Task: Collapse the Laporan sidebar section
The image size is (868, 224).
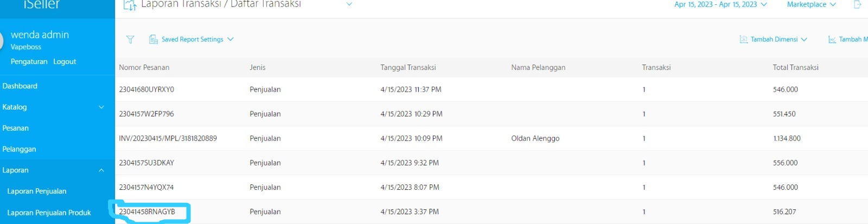Action: (x=101, y=170)
